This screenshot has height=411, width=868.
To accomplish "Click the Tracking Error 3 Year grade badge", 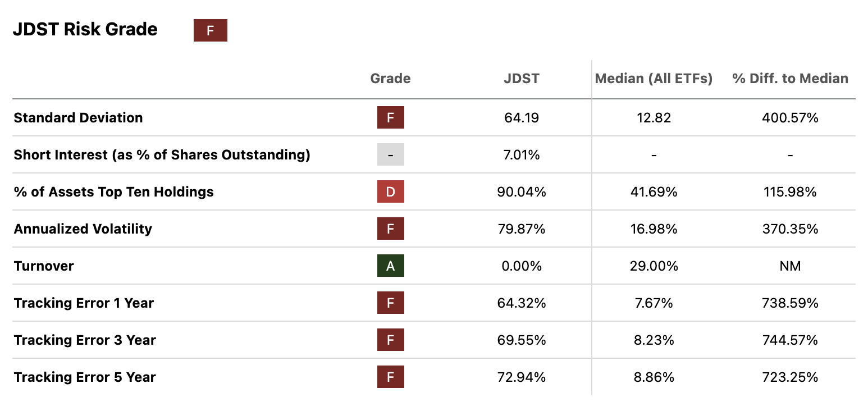I will (390, 340).
